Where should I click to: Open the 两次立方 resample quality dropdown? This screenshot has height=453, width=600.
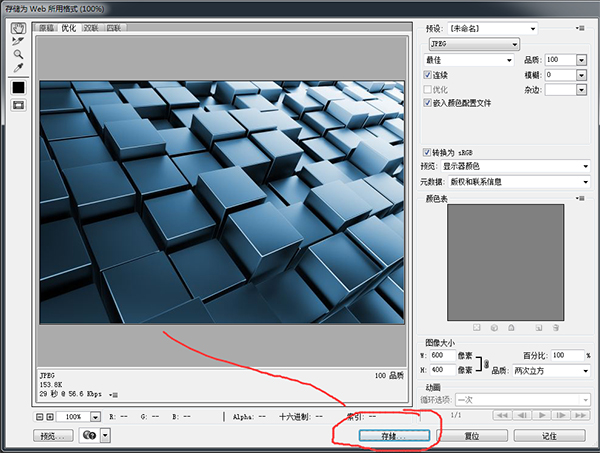pyautogui.click(x=551, y=371)
